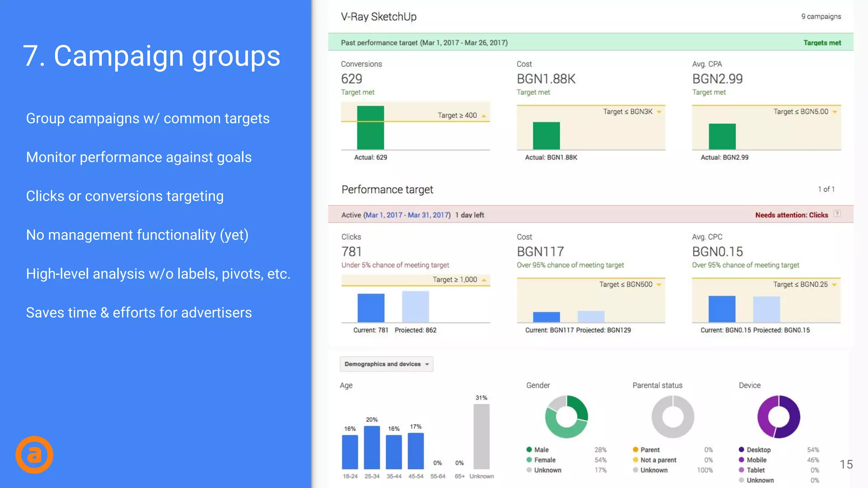Screen dimensions: 868x488
Task: Click the Mar 1, 2017 - Mar 31, 2017 date link
Action: coord(407,215)
